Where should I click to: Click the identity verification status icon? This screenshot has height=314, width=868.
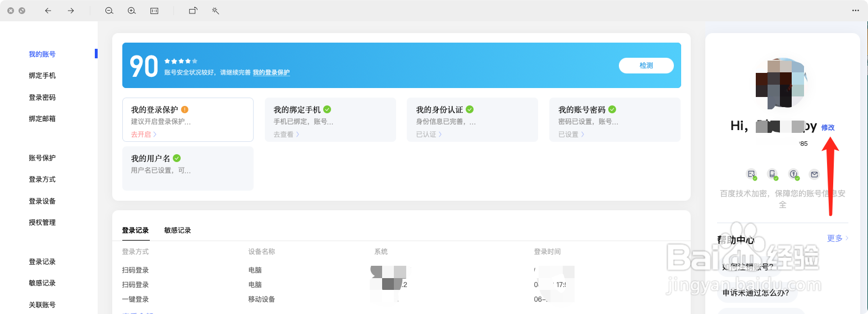point(751,174)
